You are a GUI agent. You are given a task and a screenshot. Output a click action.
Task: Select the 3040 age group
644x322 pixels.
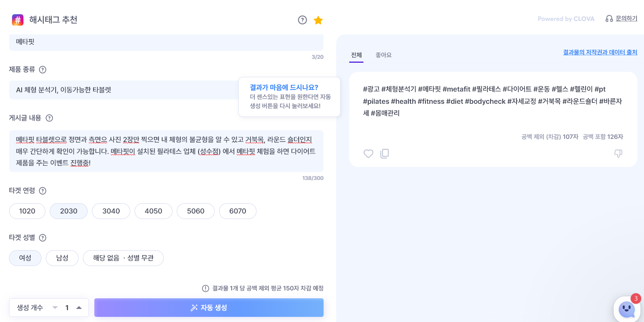111,211
